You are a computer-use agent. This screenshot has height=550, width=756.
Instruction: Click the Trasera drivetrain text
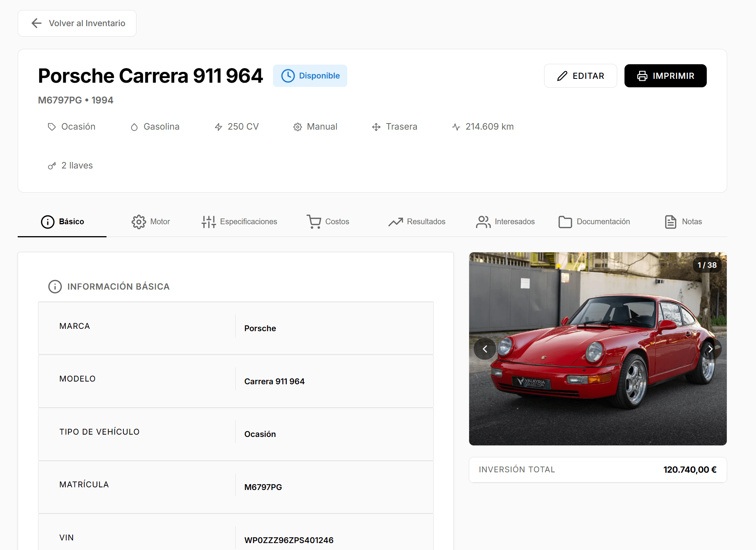[401, 127]
